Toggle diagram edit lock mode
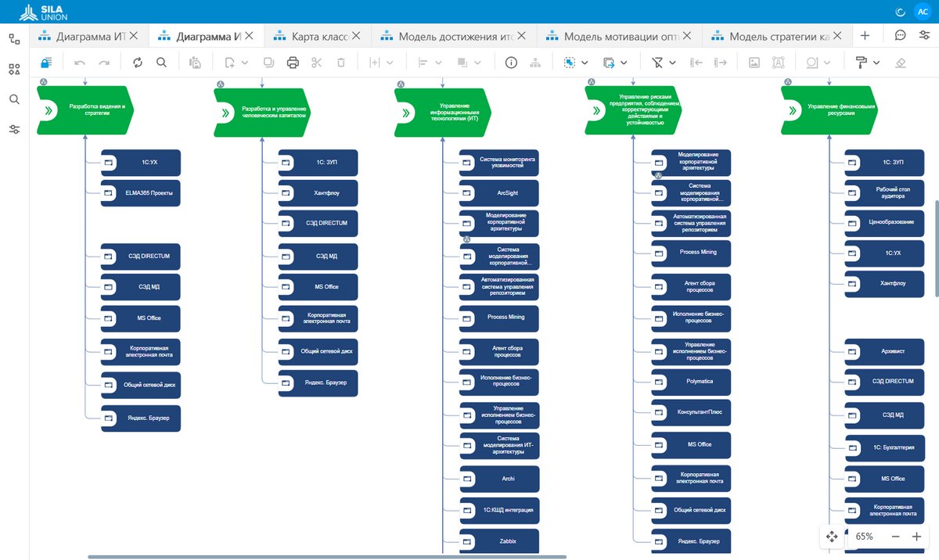The image size is (939, 560). tap(47, 63)
